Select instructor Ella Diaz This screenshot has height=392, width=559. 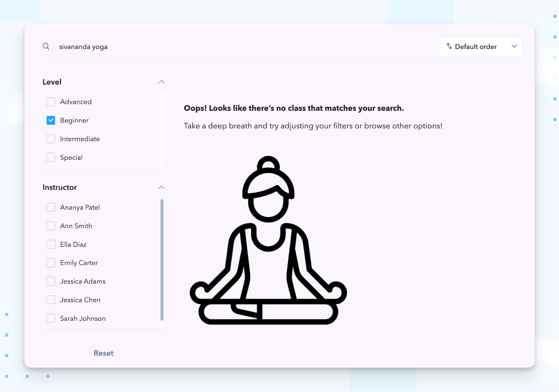[x=51, y=244]
